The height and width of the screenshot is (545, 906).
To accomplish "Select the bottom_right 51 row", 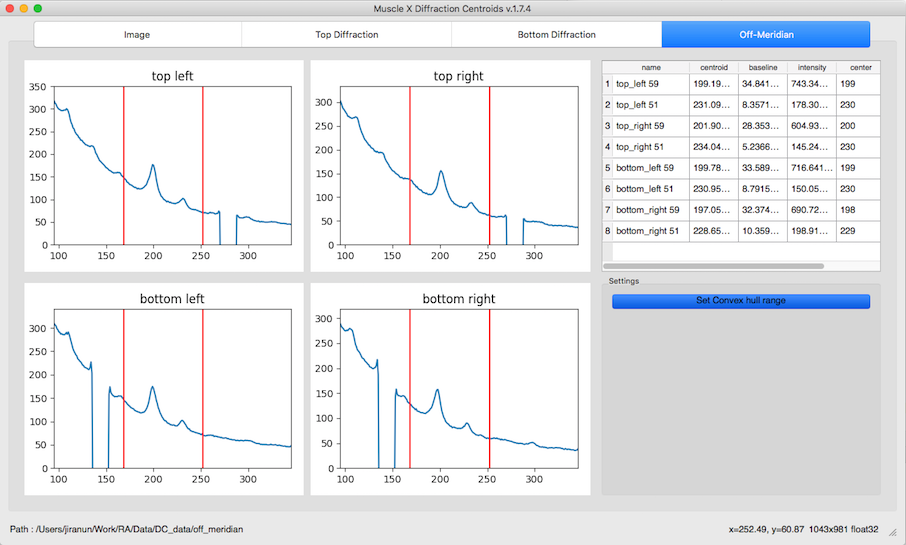I will (x=741, y=231).
